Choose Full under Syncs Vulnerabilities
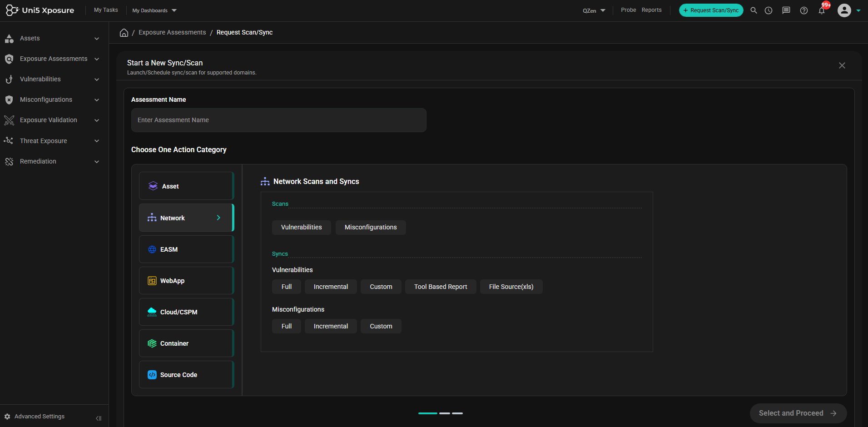Screen dimensions: 868x427 point(287,287)
